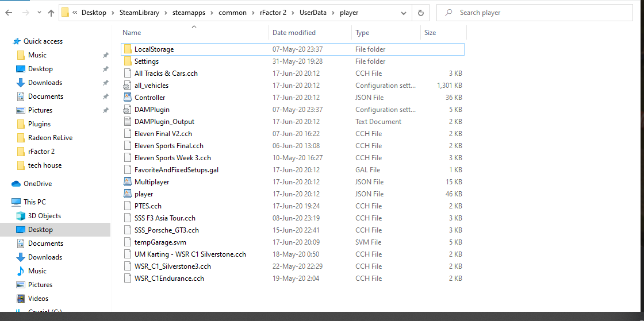This screenshot has width=644, height=321.
Task: Refresh the player folder view
Action: click(420, 13)
